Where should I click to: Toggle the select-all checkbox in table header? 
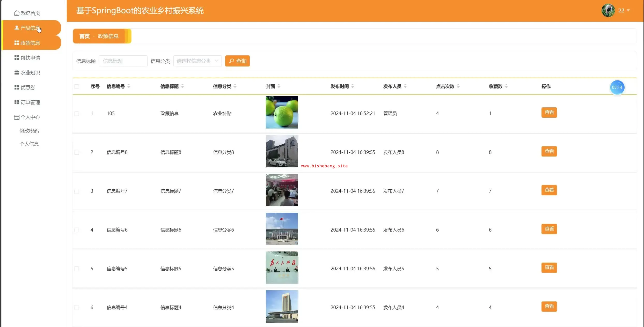(x=77, y=86)
